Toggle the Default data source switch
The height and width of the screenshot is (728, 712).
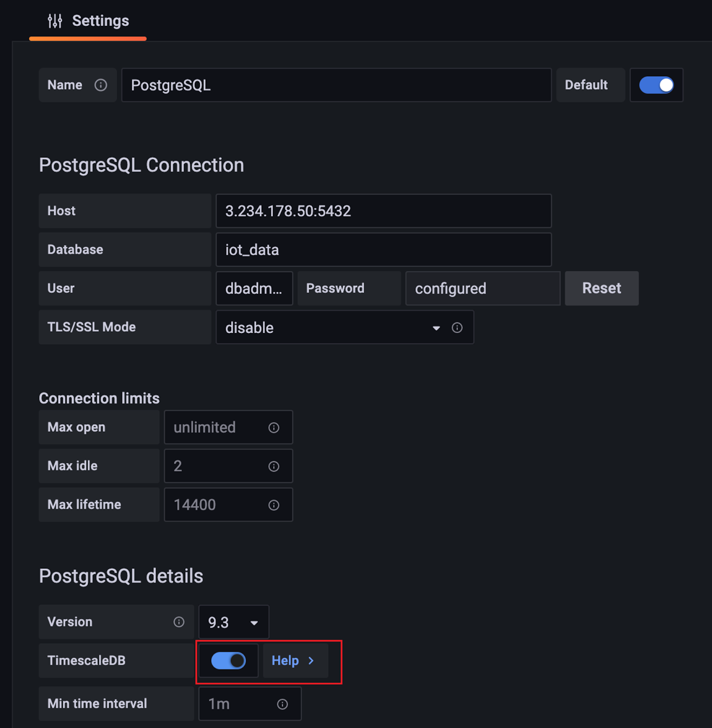[x=656, y=85]
